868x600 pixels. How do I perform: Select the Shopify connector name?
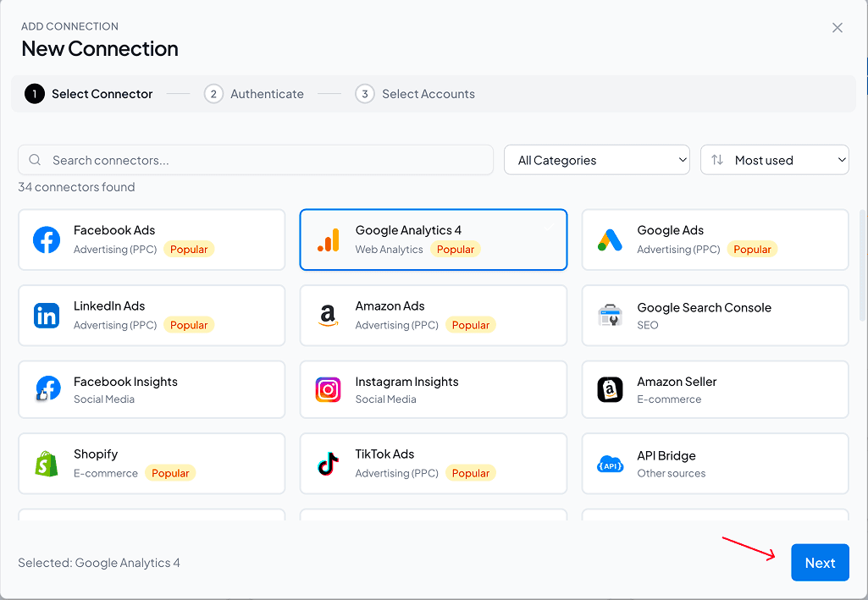(96, 454)
